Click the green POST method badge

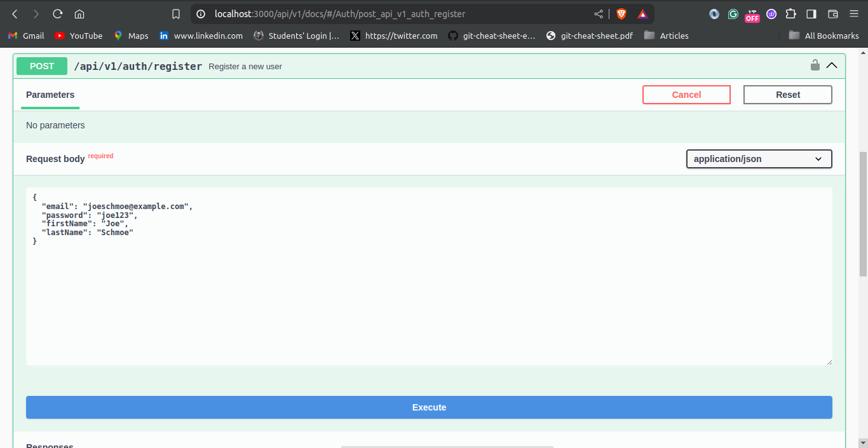42,66
